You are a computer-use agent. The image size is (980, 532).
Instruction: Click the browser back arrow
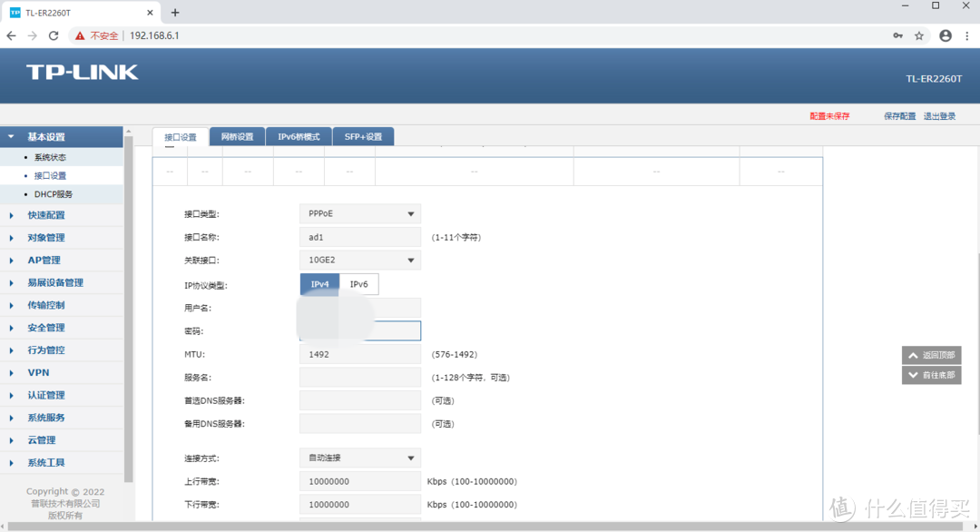coord(11,35)
